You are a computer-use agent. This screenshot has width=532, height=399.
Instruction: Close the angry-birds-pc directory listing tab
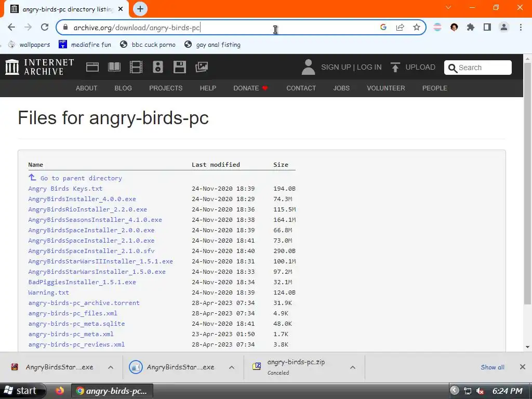121,9
